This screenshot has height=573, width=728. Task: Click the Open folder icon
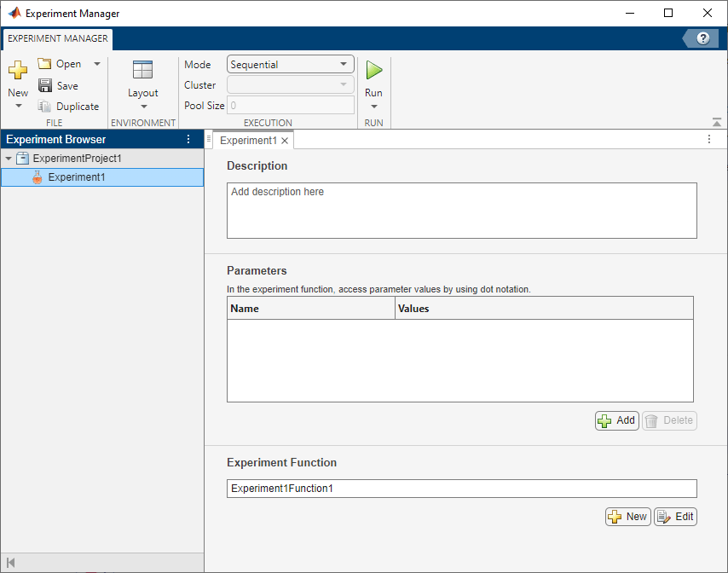click(45, 64)
